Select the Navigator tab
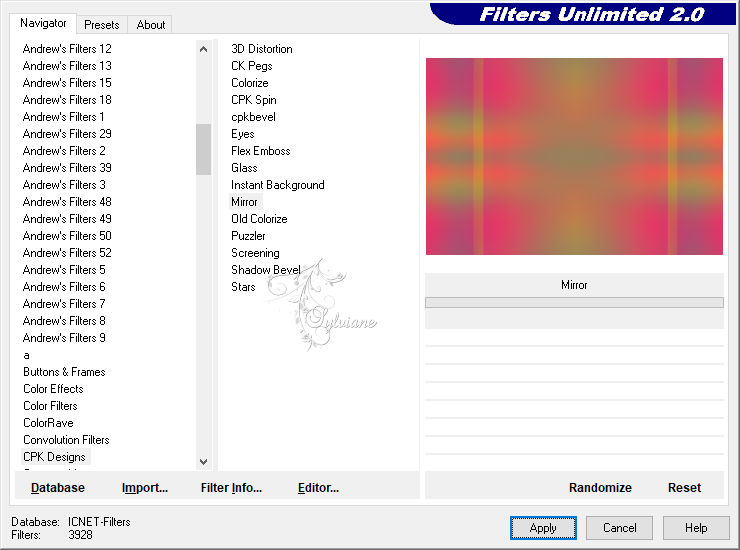 click(43, 23)
